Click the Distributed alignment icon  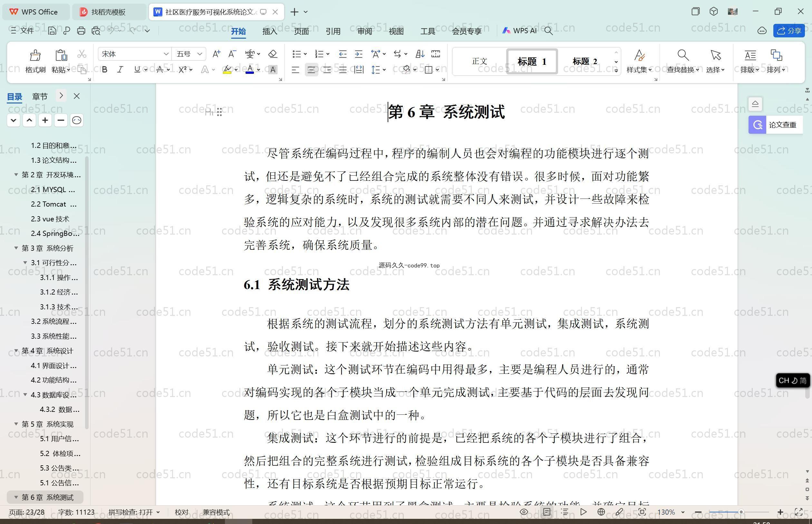coord(359,70)
